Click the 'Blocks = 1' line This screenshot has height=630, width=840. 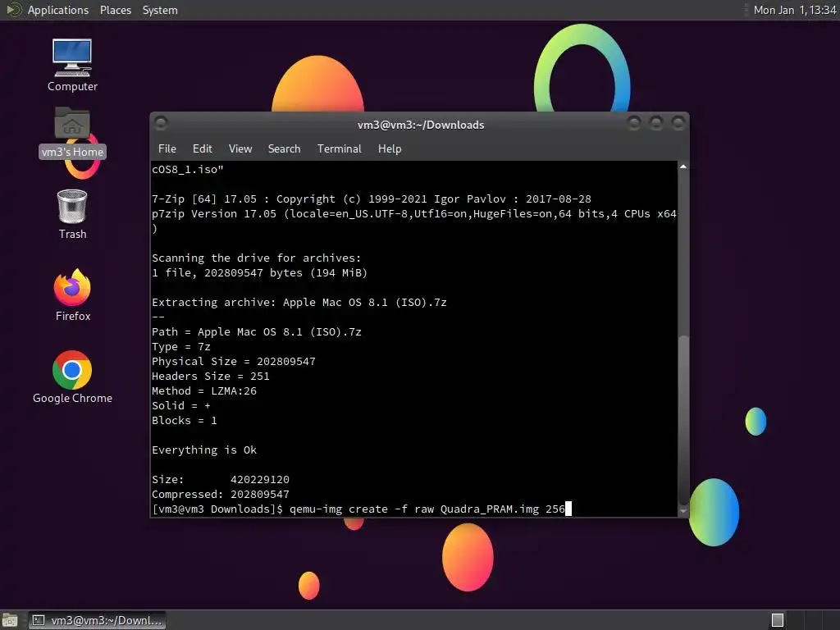coord(185,421)
